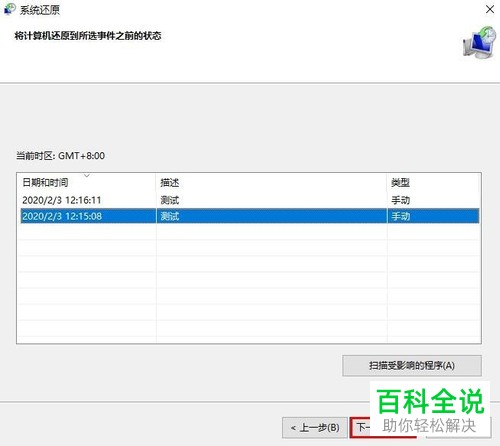Screen dimensions: 500x446
Task: Click 测试 description in the 12:16:11 row
Action: tap(170, 200)
